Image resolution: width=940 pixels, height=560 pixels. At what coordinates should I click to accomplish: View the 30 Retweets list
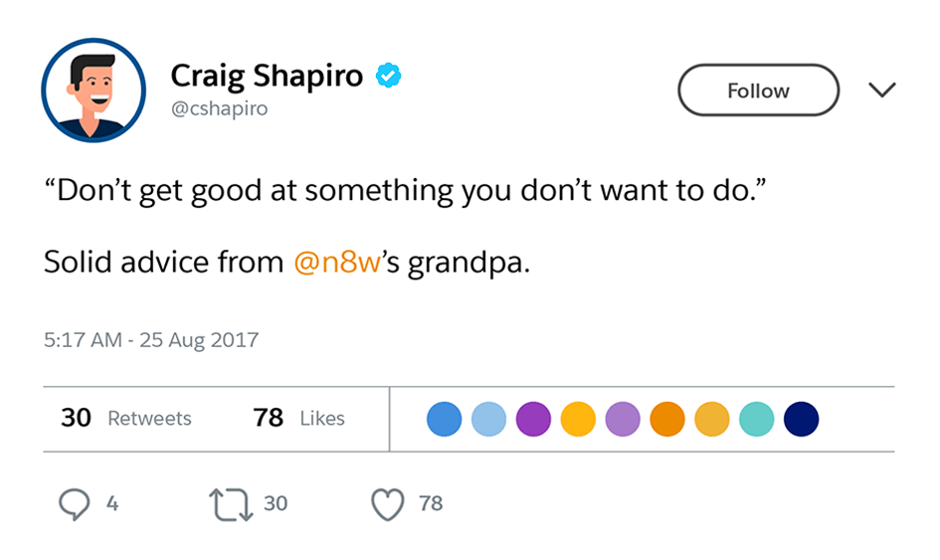(x=126, y=418)
